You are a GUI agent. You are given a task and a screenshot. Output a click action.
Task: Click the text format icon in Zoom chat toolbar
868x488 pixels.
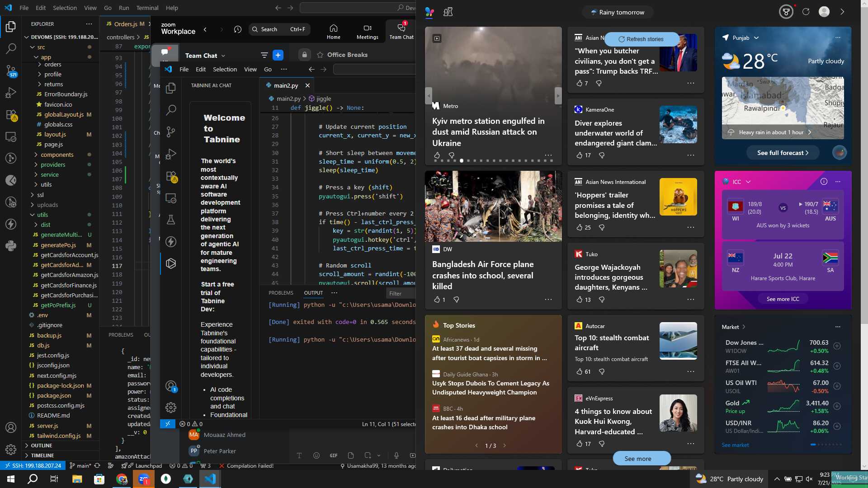click(x=299, y=455)
